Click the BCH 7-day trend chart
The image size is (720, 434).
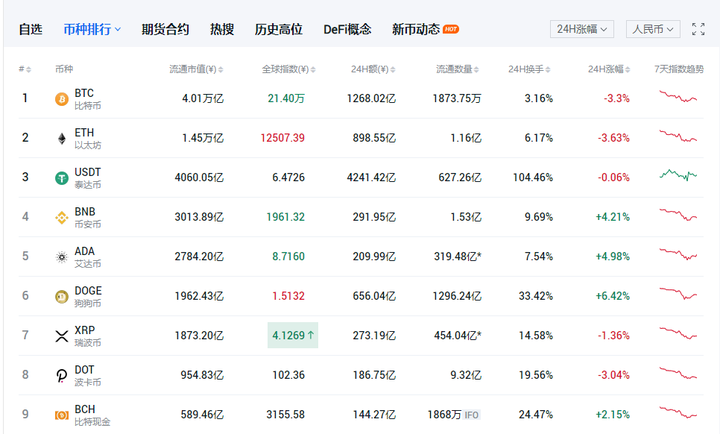[678, 412]
